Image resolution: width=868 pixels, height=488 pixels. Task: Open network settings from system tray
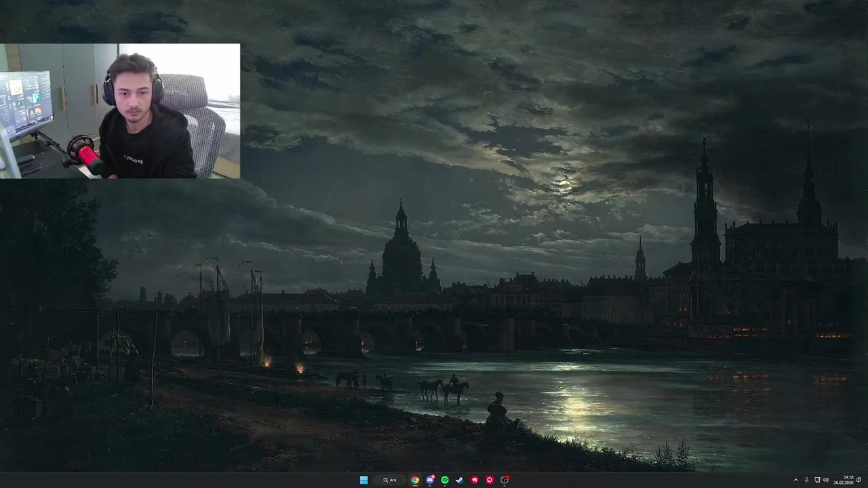click(817, 480)
